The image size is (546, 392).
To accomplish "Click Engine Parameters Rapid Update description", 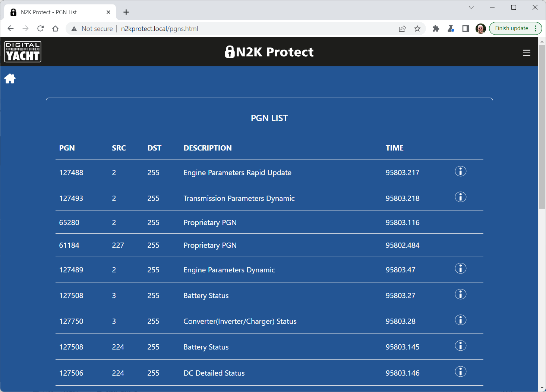I will point(237,173).
